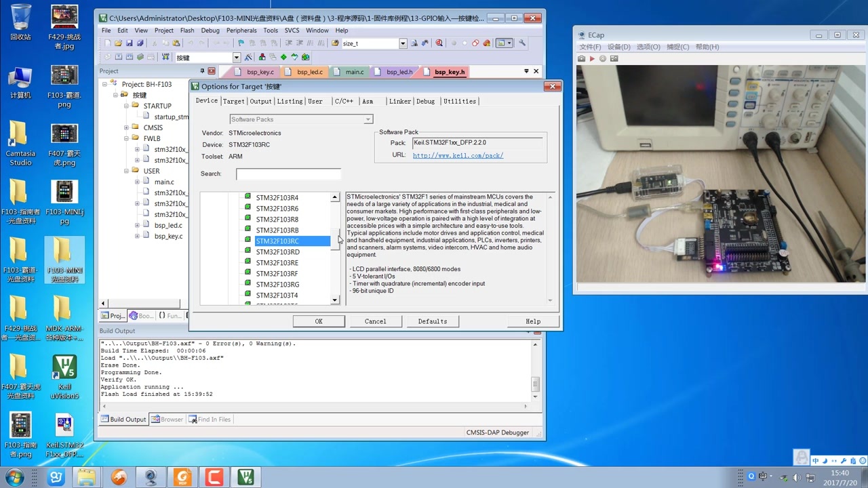Expand the CMSIS group in project tree
868x488 pixels.
pyautogui.click(x=126, y=127)
